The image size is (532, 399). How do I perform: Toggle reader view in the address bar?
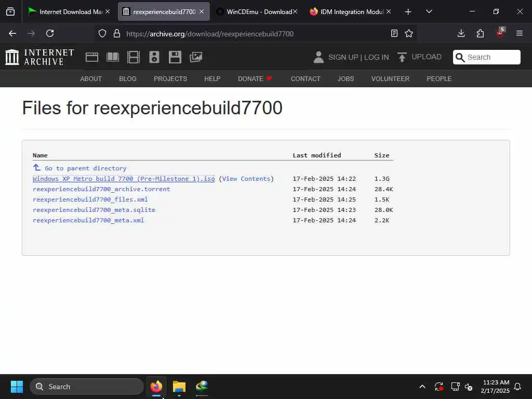pos(394,33)
